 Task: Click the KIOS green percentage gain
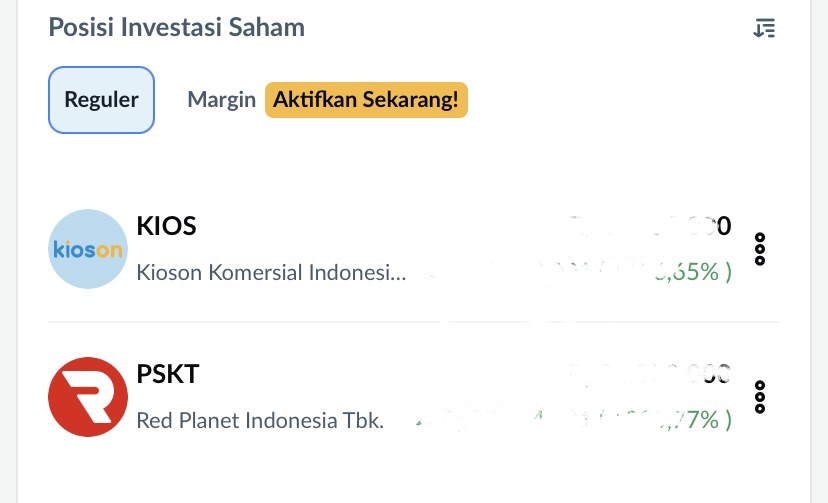694,272
